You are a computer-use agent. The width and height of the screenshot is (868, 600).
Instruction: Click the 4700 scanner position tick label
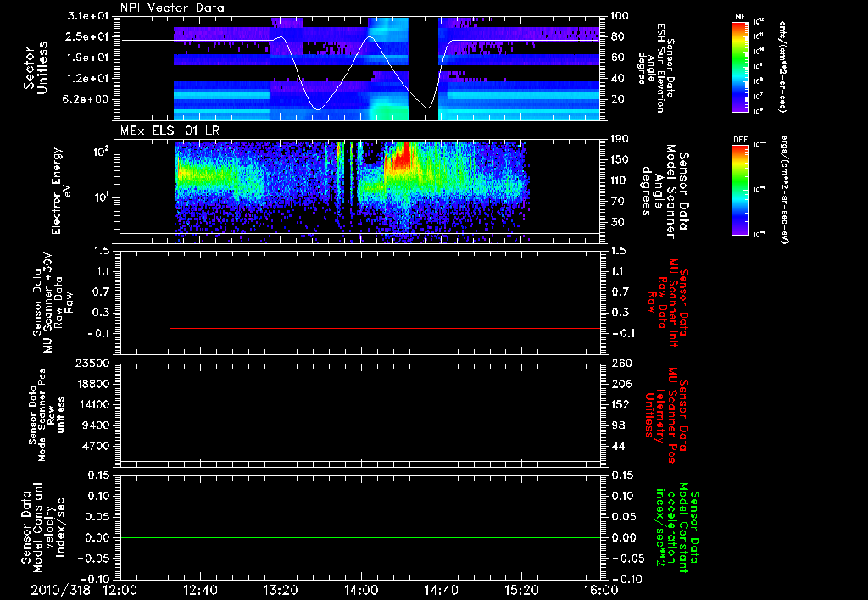[x=95, y=447]
